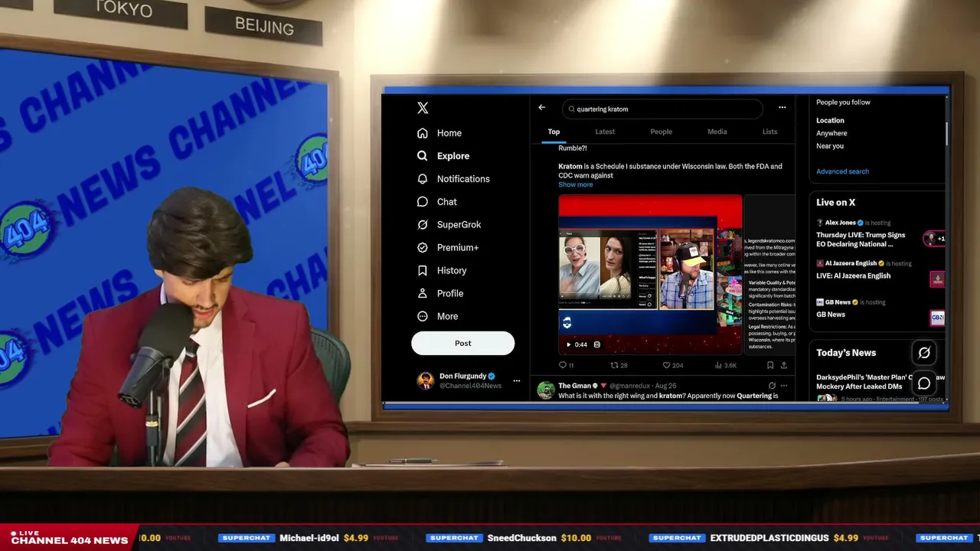Open the search options three-dot menu
This screenshot has width=980, height=551.
[782, 108]
